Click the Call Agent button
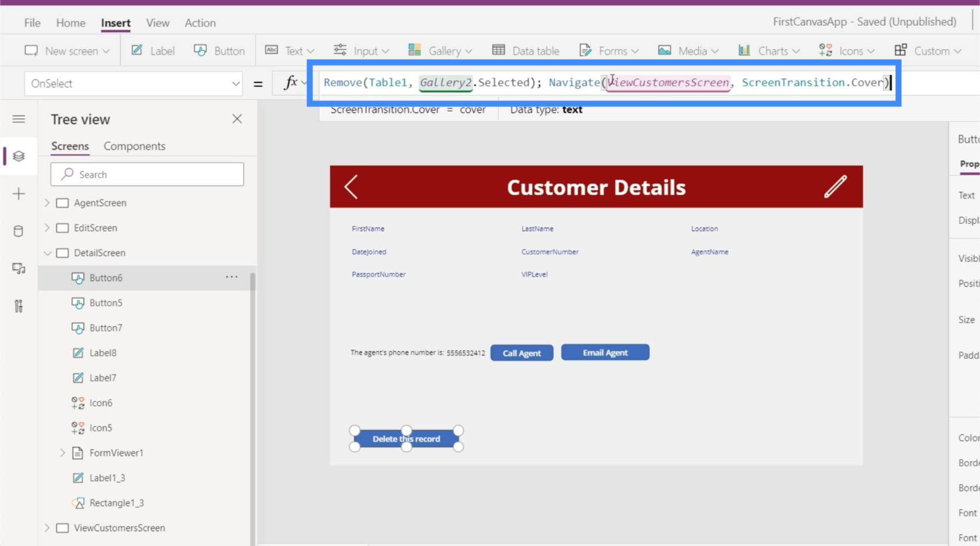The height and width of the screenshot is (546, 980). click(522, 353)
